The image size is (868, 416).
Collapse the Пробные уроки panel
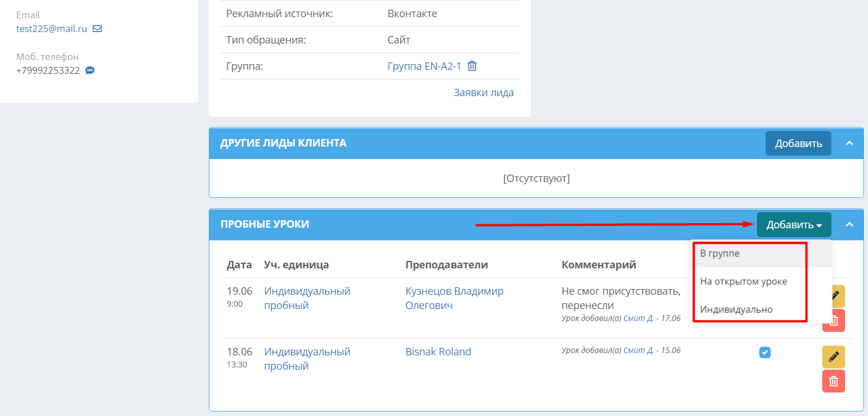(x=850, y=224)
